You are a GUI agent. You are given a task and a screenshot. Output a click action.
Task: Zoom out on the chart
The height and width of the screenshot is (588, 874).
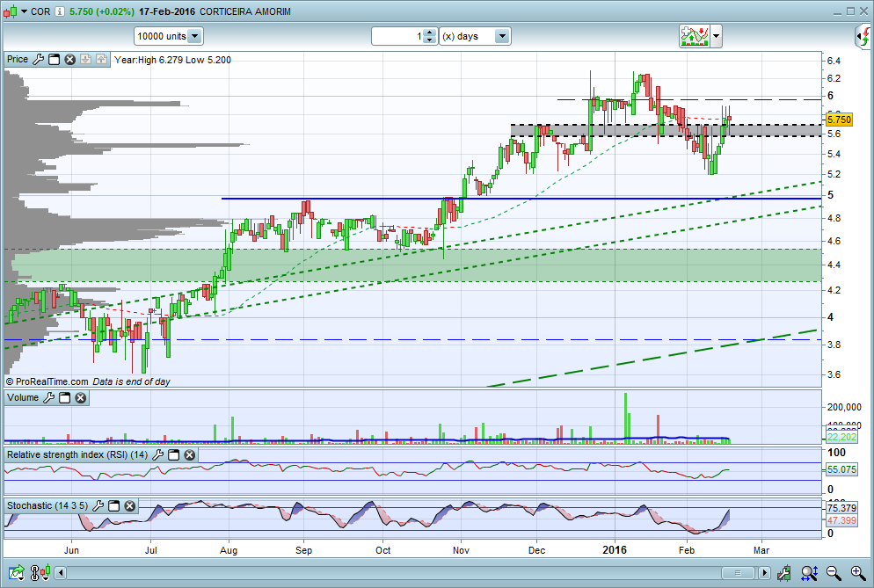(834, 572)
